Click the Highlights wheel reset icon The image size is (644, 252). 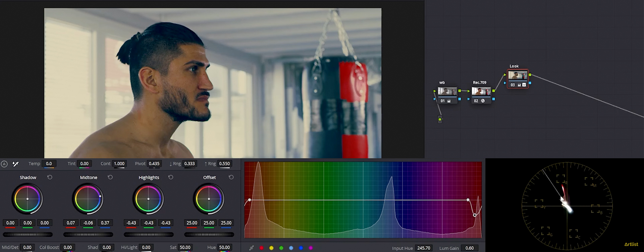(171, 177)
